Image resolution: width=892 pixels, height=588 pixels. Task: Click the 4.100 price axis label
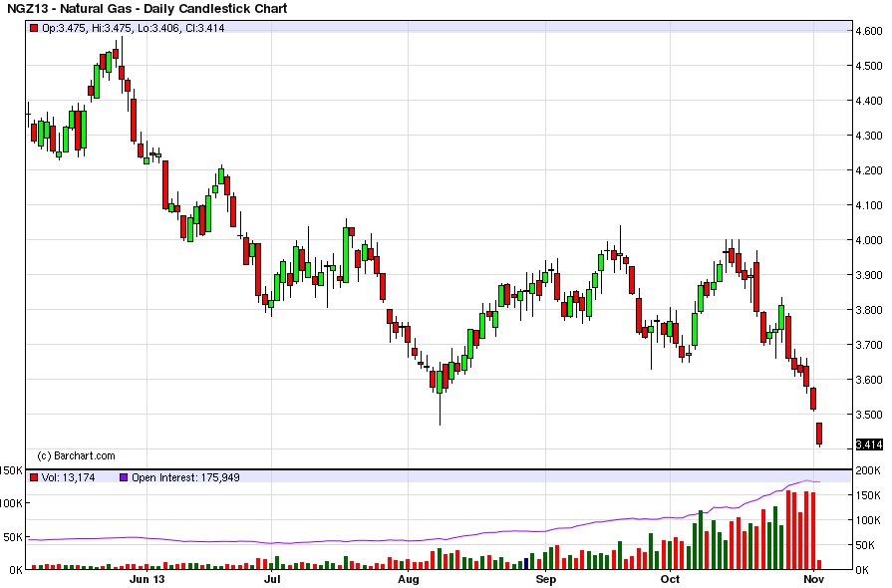coord(869,205)
